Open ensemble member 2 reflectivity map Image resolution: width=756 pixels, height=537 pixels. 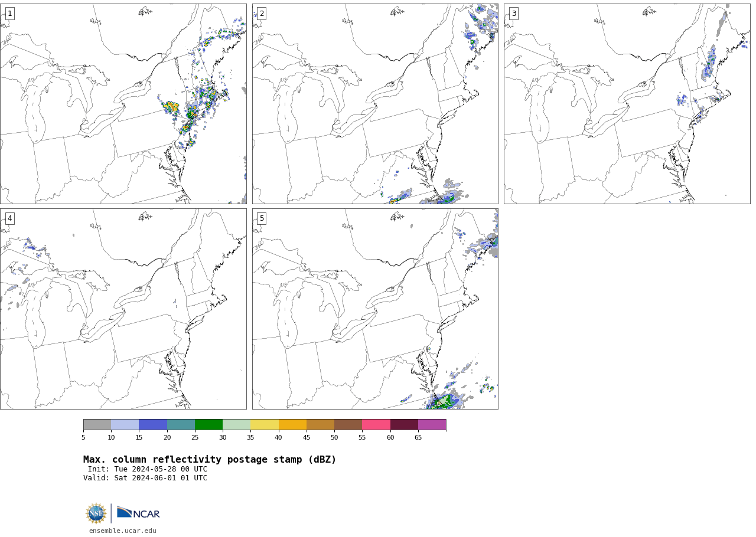(375, 104)
